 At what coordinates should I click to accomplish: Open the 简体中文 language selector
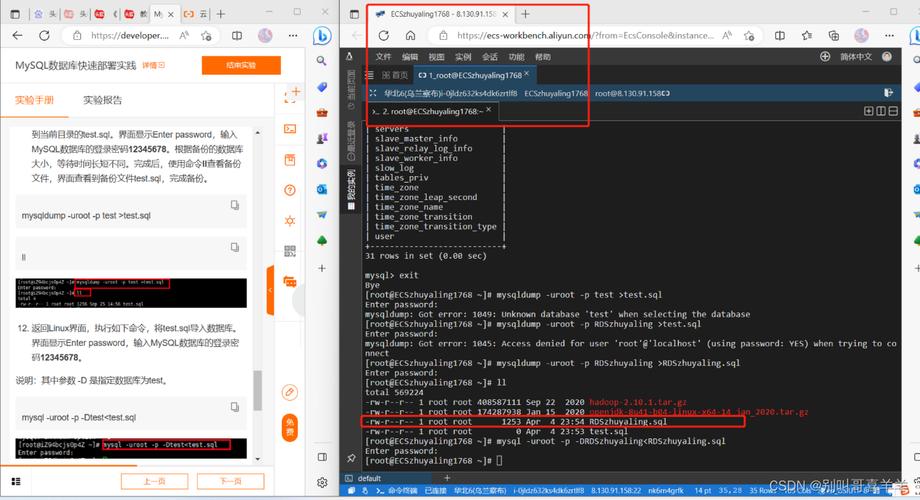tap(856, 57)
